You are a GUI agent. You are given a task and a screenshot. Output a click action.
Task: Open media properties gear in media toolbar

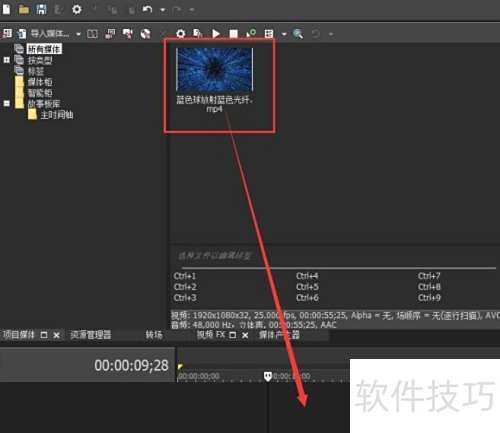pyautogui.click(x=180, y=34)
